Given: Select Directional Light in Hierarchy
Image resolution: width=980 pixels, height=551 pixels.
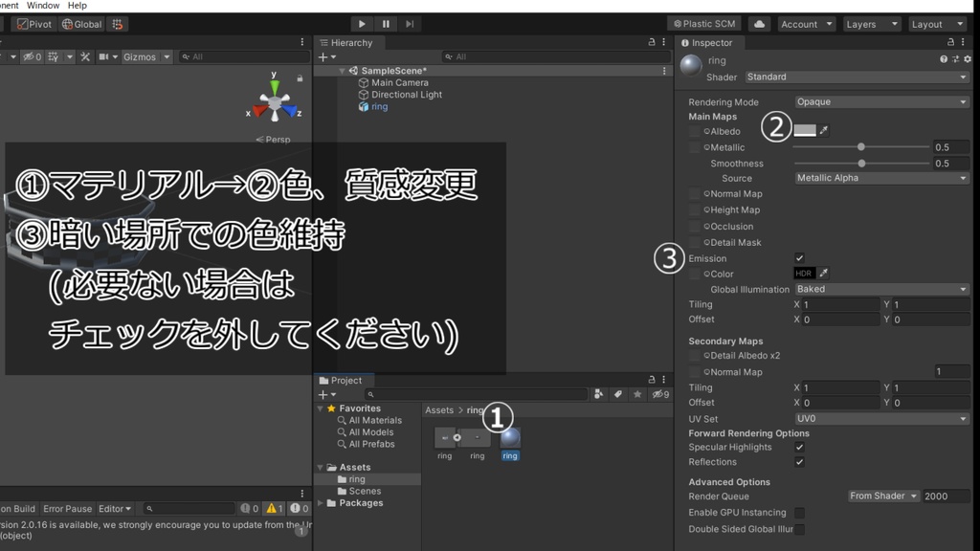Looking at the screenshot, I should [406, 95].
